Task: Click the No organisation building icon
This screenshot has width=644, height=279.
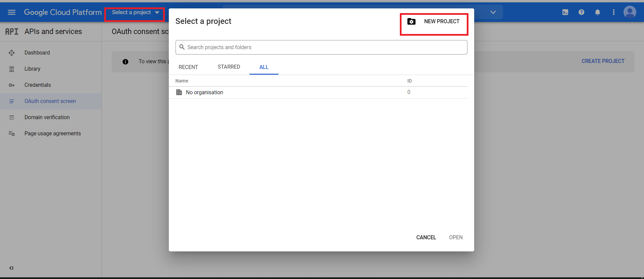Action: coord(179,92)
